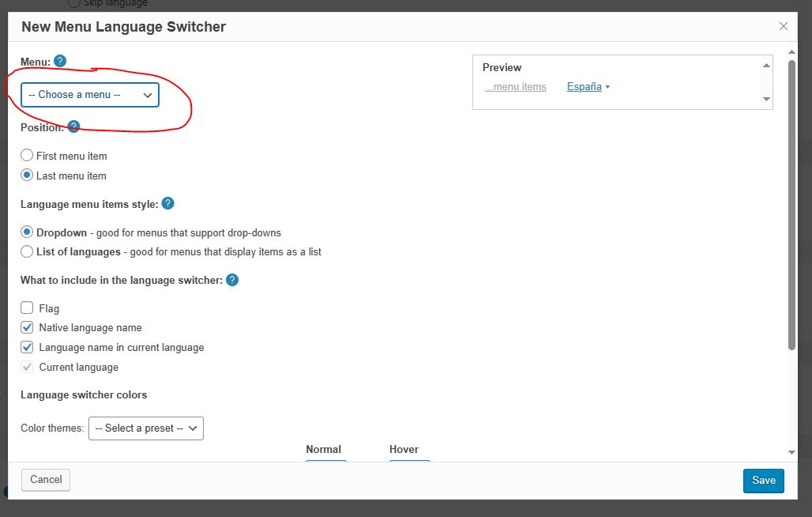Click the dialog scrollbar down arrow
Image resolution: width=812 pixels, height=517 pixels.
(791, 452)
